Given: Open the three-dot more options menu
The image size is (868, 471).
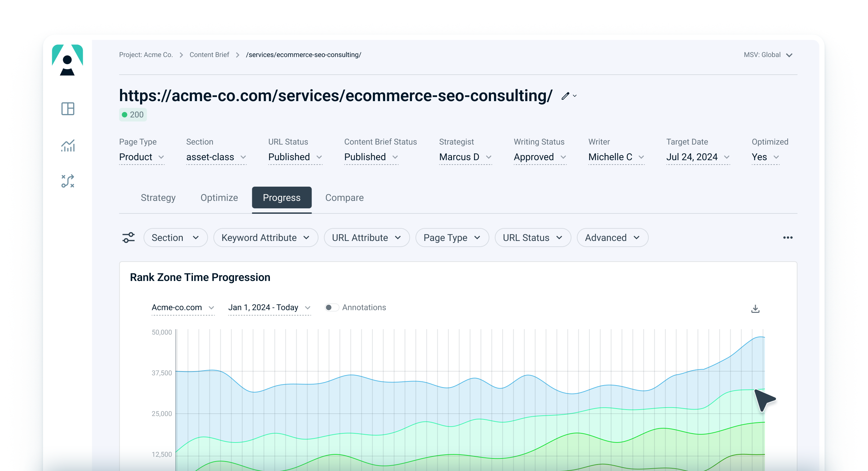Looking at the screenshot, I should [788, 238].
